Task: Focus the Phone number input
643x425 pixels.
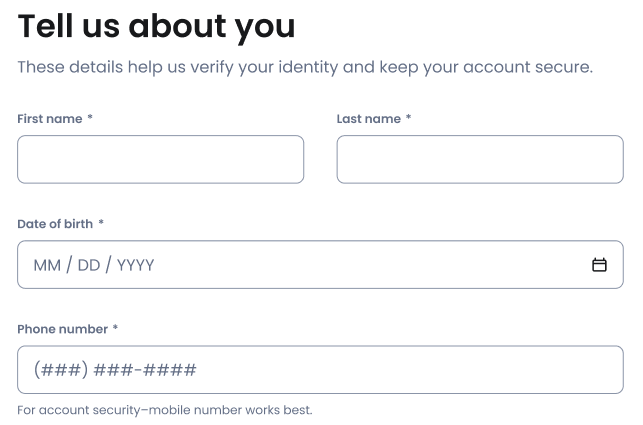Action: (x=320, y=370)
